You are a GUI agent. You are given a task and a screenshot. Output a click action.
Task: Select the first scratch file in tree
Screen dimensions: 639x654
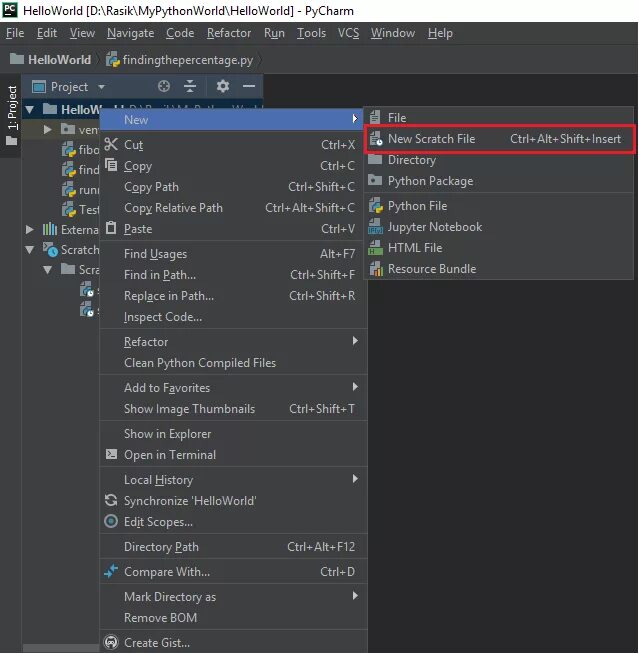[x=90, y=290]
